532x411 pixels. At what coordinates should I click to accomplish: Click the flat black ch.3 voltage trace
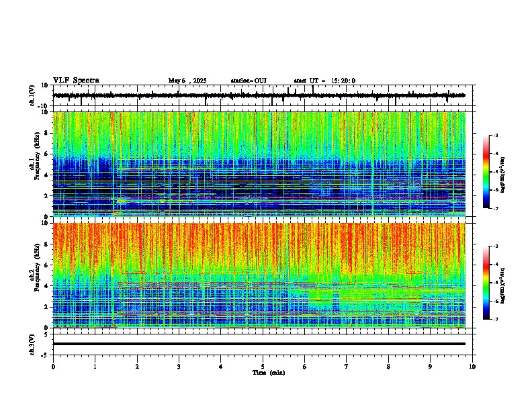[x=259, y=344]
